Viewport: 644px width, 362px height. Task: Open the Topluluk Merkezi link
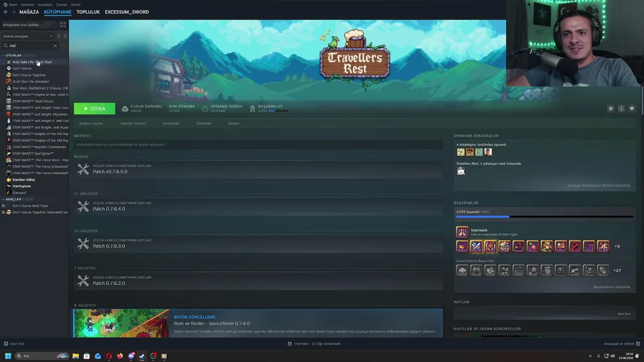[133, 123]
